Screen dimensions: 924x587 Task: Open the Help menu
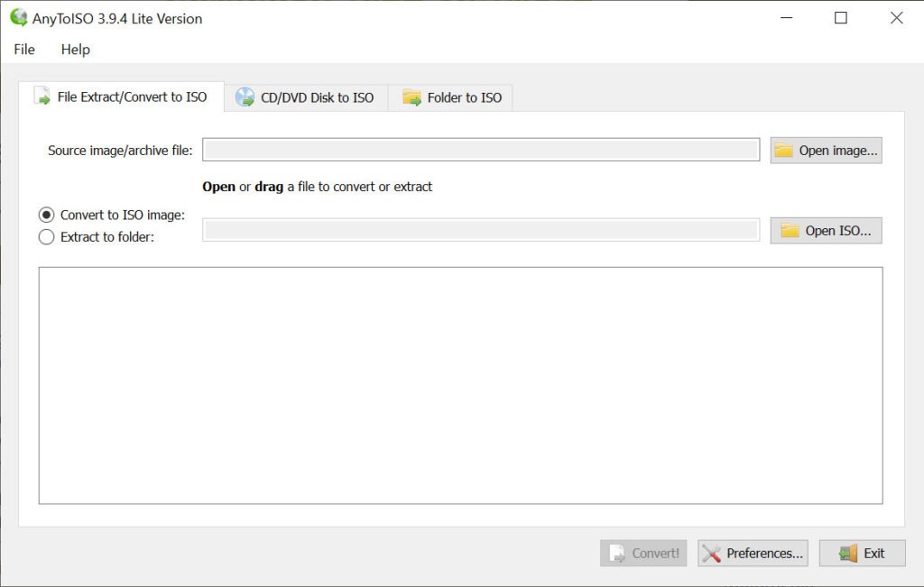click(x=76, y=50)
